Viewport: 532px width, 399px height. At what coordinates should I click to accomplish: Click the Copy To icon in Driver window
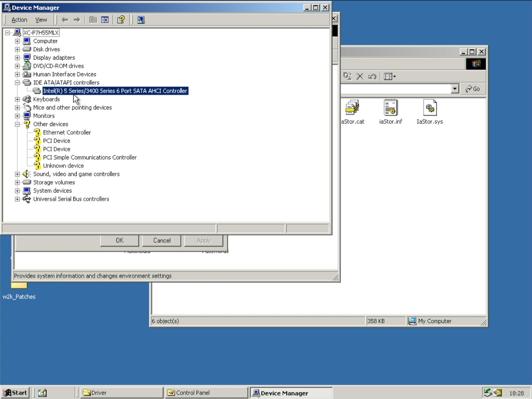pyautogui.click(x=348, y=76)
